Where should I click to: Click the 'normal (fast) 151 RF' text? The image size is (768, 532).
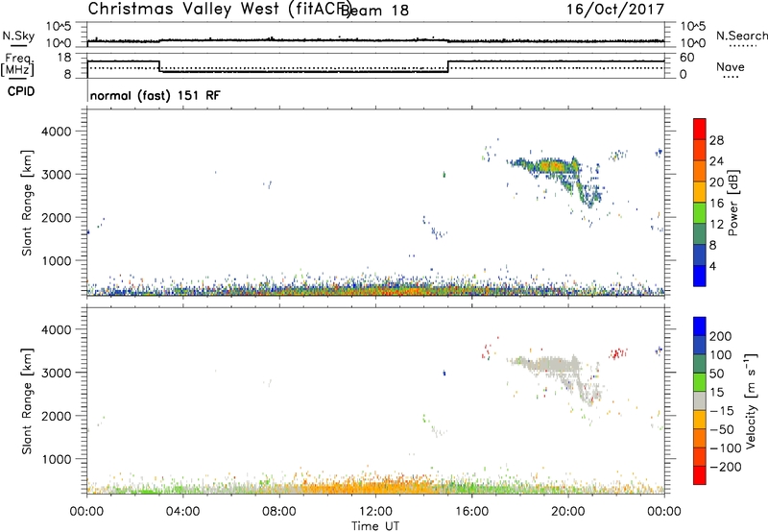(x=156, y=95)
